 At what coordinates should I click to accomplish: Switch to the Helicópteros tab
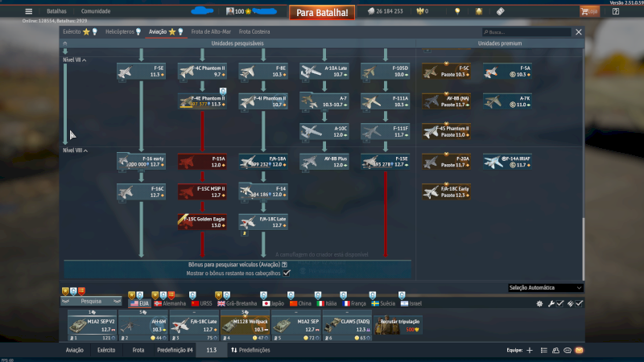pos(122,31)
